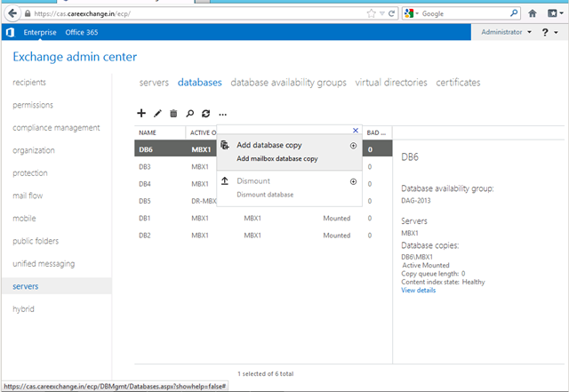Image resolution: width=569 pixels, height=392 pixels.
Task: Click the Dismount upload arrow icon
Action: (x=225, y=180)
